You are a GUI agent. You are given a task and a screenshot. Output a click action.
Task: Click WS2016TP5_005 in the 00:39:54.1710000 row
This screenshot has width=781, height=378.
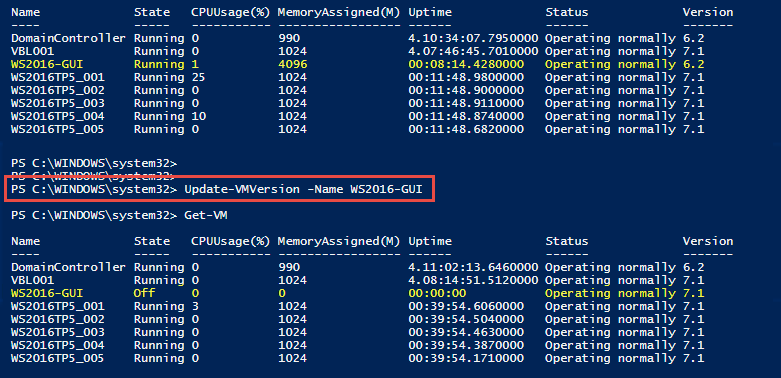point(58,358)
